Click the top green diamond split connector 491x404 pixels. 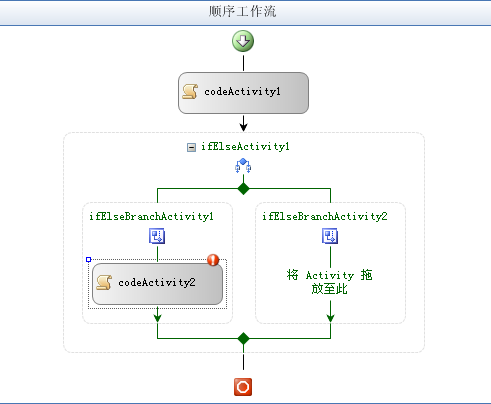tap(244, 189)
